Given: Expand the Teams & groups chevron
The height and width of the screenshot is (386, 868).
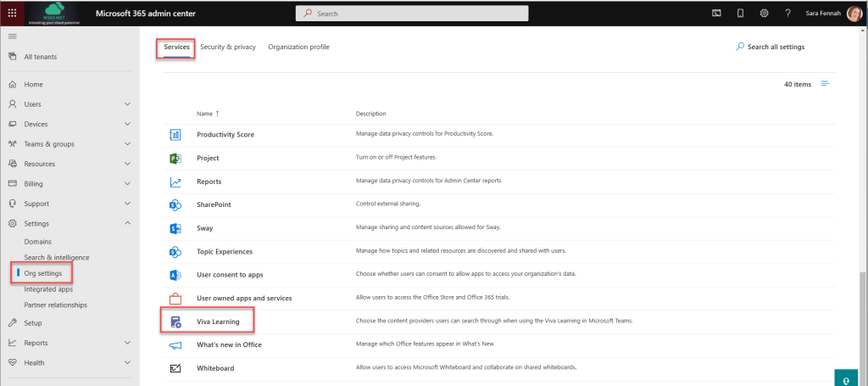Looking at the screenshot, I should pos(127,144).
